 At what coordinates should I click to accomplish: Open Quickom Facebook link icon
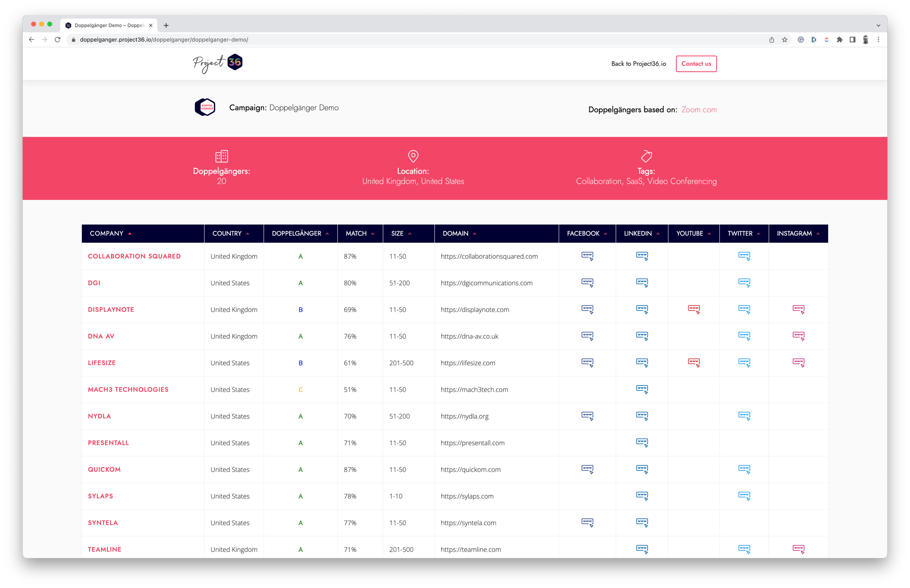pyautogui.click(x=587, y=469)
